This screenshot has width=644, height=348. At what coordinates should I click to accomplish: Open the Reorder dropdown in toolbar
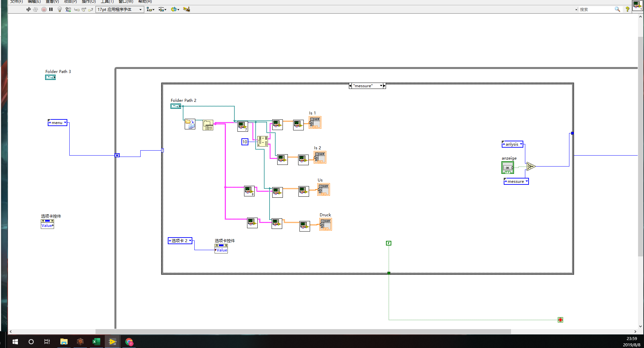pos(175,9)
